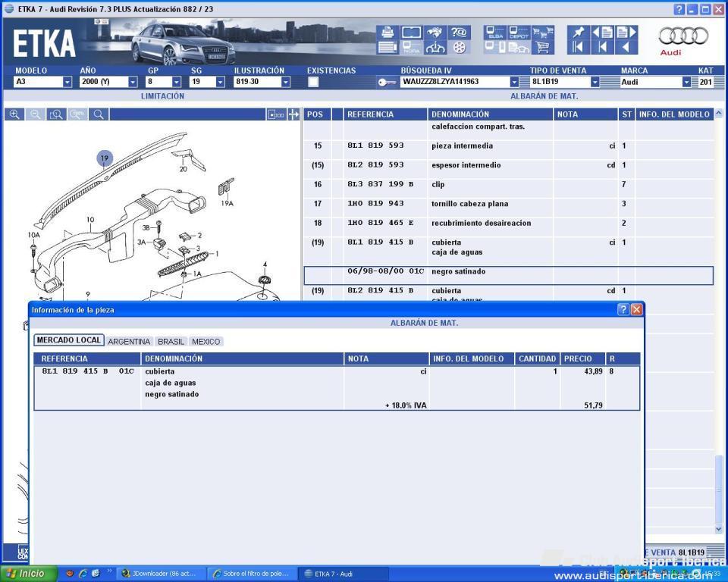The height and width of the screenshot is (582, 728).
Task: Click the Albarán de Mat. header in dialog
Action: (x=424, y=323)
